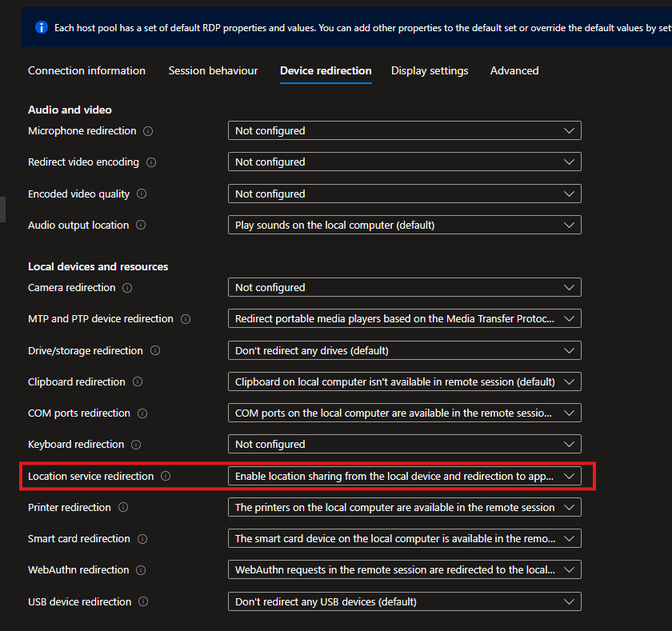Switch to the Session behaviour tab
The image size is (672, 631).
point(213,70)
